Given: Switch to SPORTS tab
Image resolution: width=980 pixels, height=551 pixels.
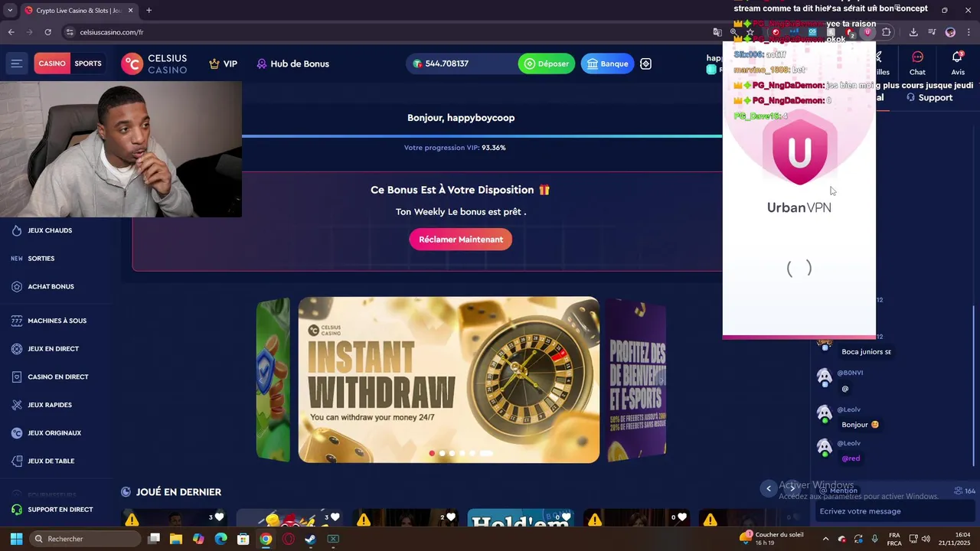Looking at the screenshot, I should coord(88,64).
